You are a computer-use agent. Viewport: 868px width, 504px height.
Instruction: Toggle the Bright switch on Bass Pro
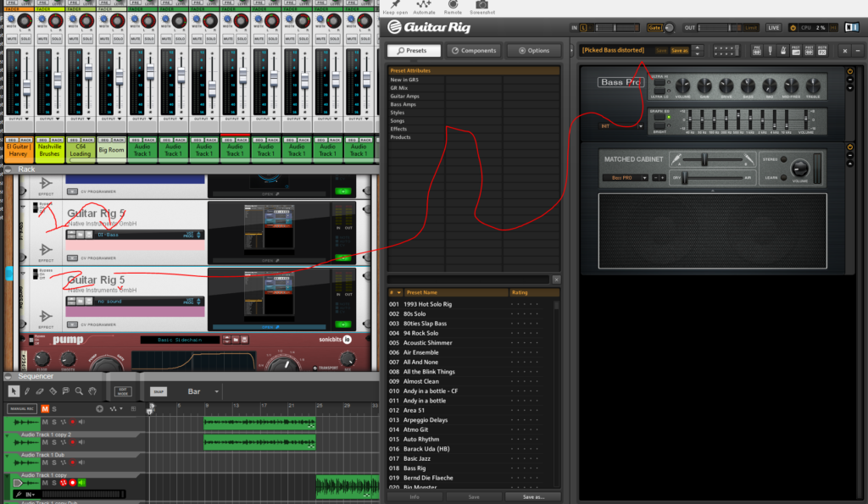coord(659,126)
